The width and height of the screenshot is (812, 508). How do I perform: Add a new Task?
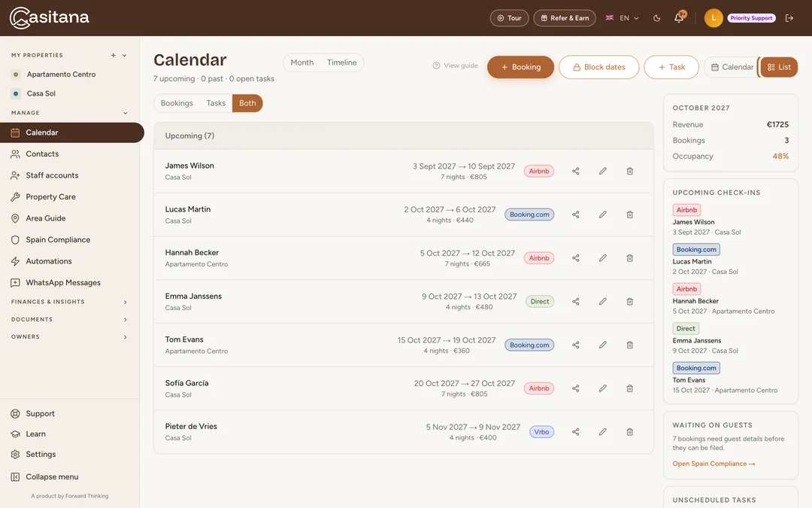click(671, 68)
